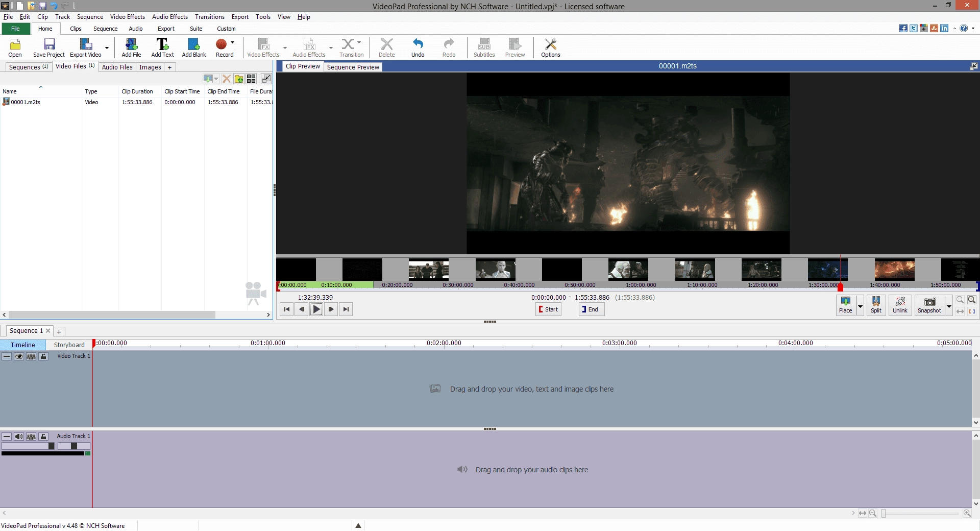980x531 pixels.
Task: Open the Transitions menu
Action: [x=209, y=17]
